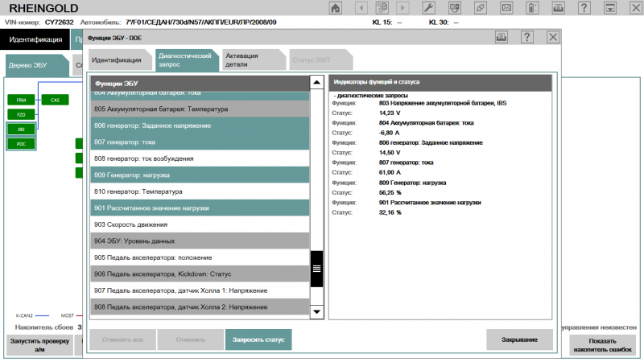Viewport: 644px width, 362px height.
Task: Select 906 Педаль акселератора, Kickdown: Статус
Action: [200, 274]
